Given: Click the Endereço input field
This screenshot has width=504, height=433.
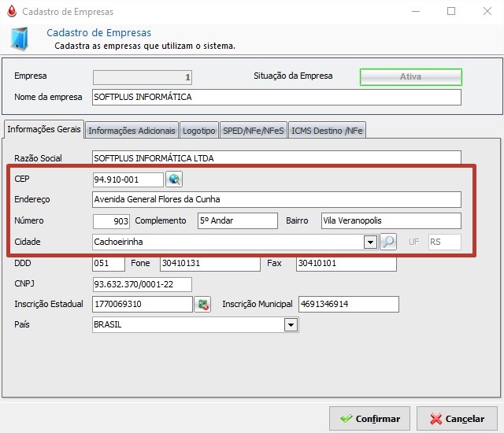Looking at the screenshot, I should (x=276, y=199).
